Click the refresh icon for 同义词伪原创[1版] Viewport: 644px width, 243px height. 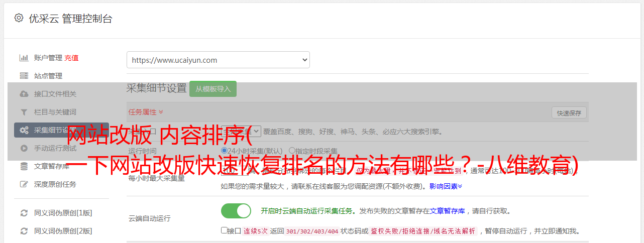click(24, 213)
